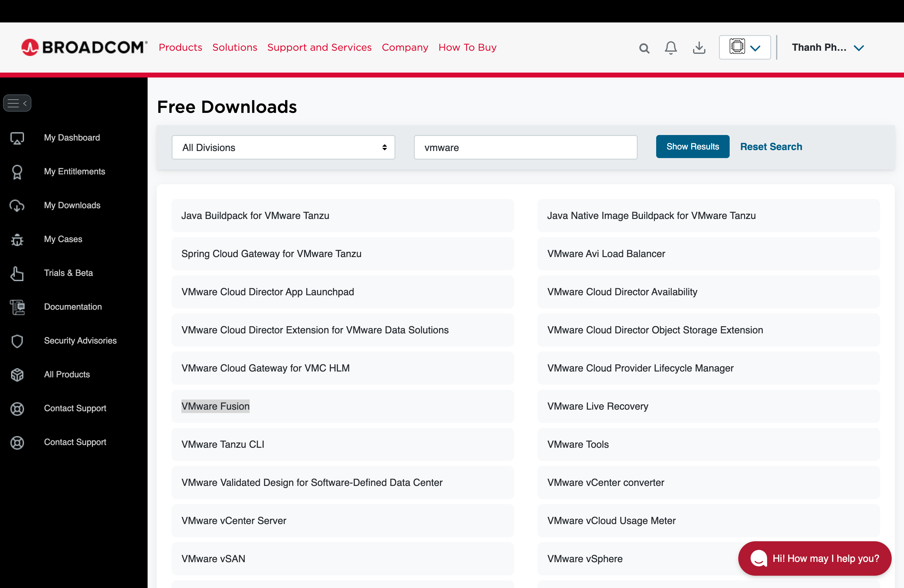This screenshot has height=588, width=904.
Task: Open VMware vSAN
Action: [343, 558]
